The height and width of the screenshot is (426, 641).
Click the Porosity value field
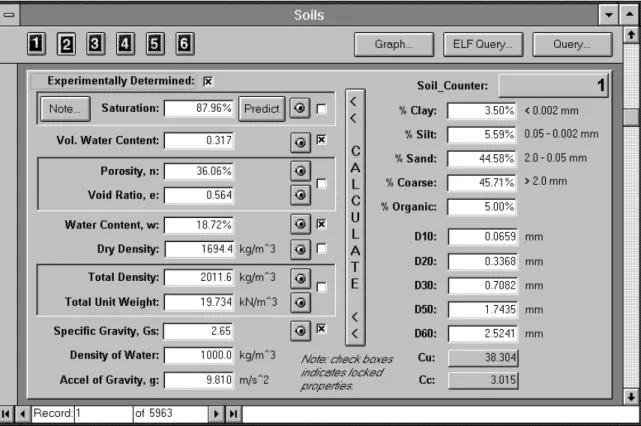click(199, 171)
